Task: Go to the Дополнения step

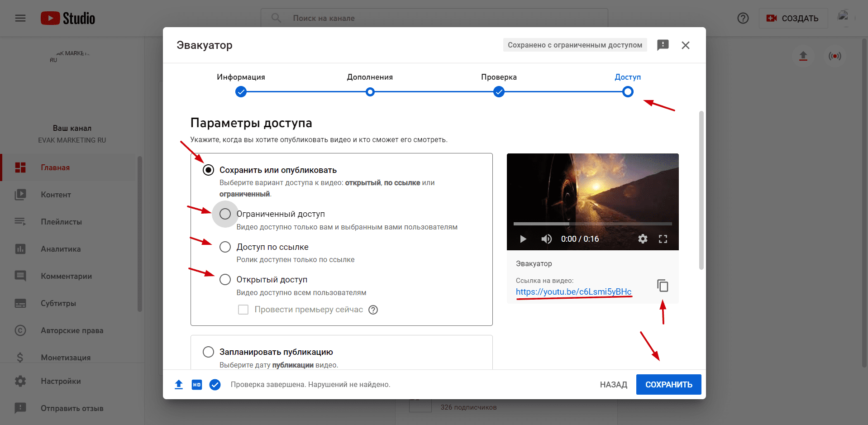Action: (370, 84)
